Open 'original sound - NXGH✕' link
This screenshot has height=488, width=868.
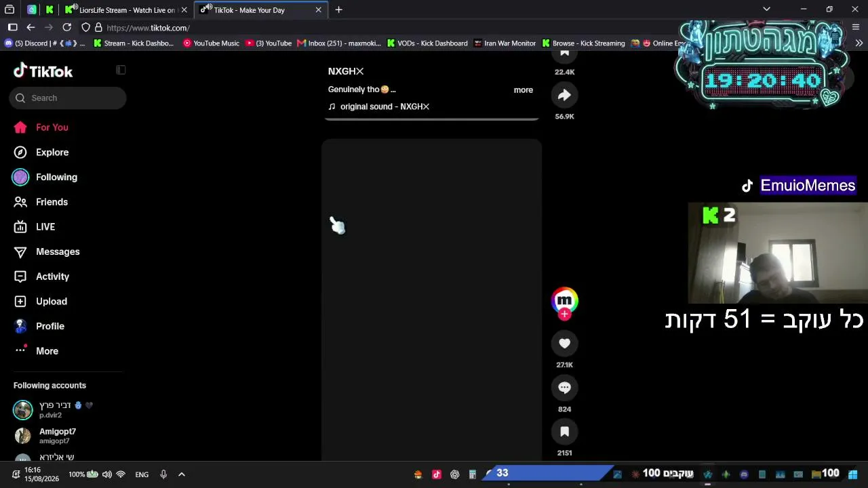[384, 106]
